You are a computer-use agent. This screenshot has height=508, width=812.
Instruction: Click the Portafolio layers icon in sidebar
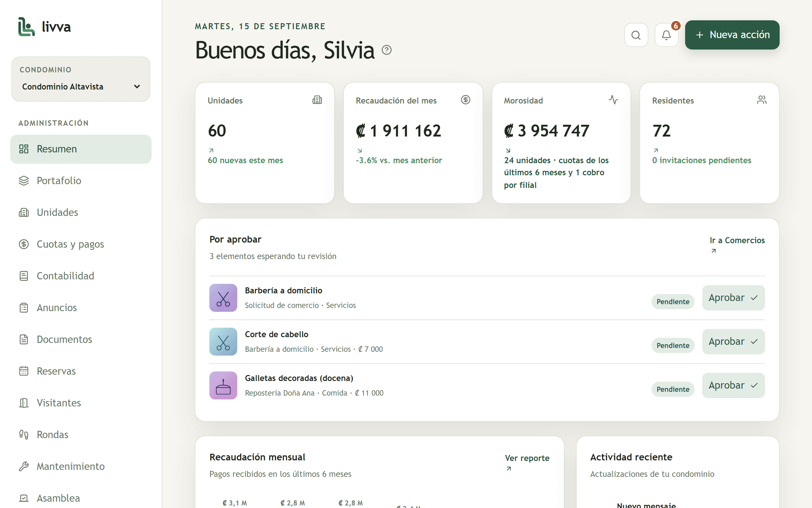tap(24, 180)
